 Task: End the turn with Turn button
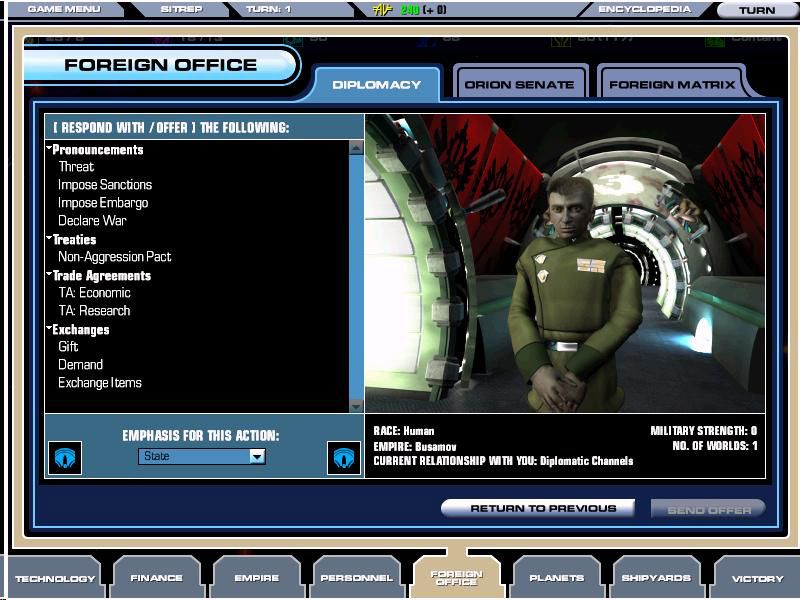[756, 10]
